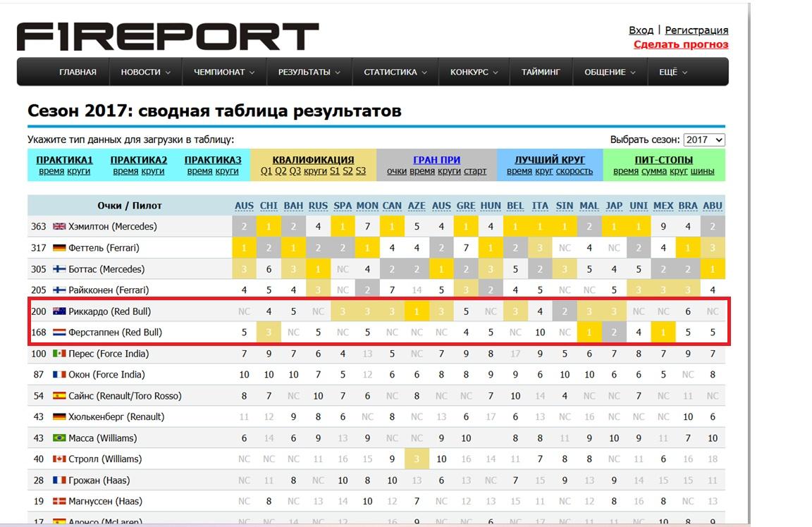This screenshot has width=812, height=527.
Task: Select driver name Риккардо (Red Bull)
Action: 110,311
